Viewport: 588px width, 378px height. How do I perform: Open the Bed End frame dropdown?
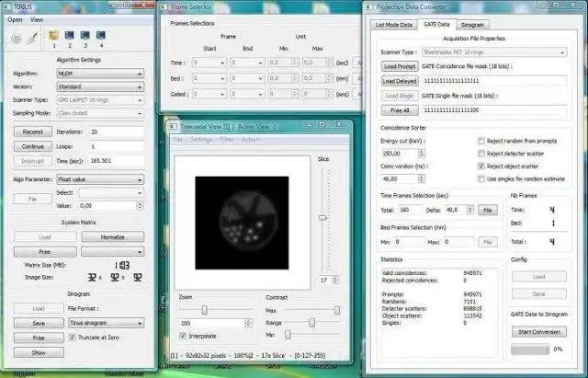point(247,78)
